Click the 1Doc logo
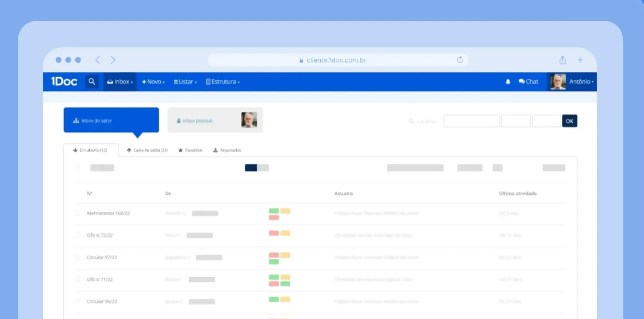The width and height of the screenshot is (644, 319). (64, 82)
